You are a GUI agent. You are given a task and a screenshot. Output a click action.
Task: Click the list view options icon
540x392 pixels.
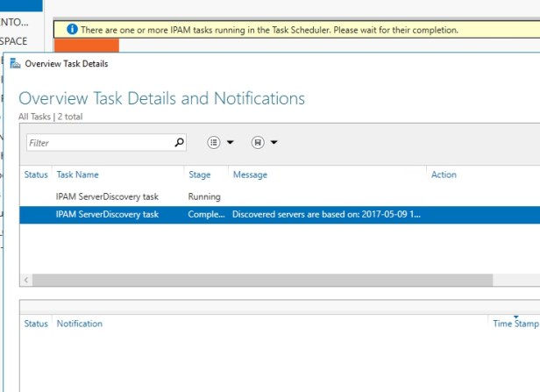213,142
